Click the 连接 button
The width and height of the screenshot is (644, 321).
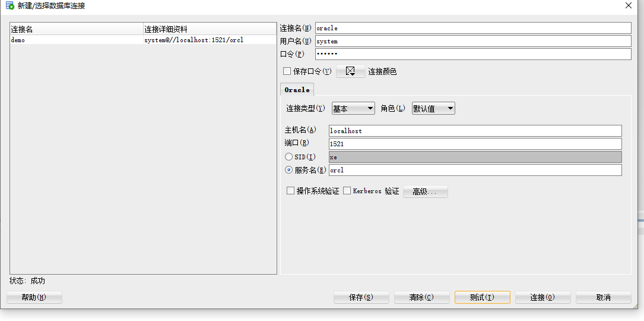[543, 297]
